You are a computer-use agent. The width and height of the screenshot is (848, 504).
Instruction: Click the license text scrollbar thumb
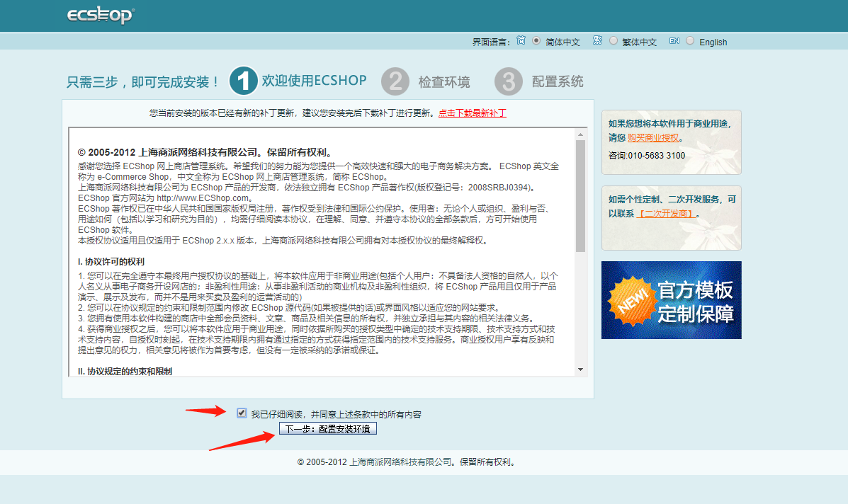click(580, 196)
